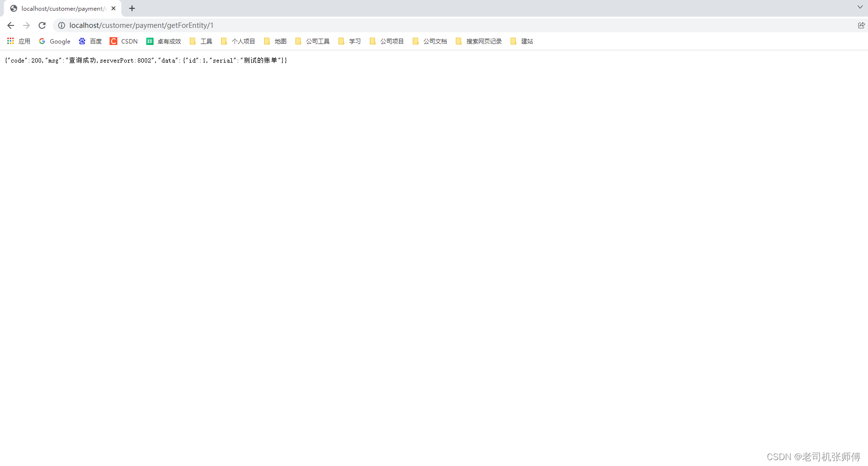Close the localhost/customer/payment tab
The image size is (868, 466).
(113, 8)
